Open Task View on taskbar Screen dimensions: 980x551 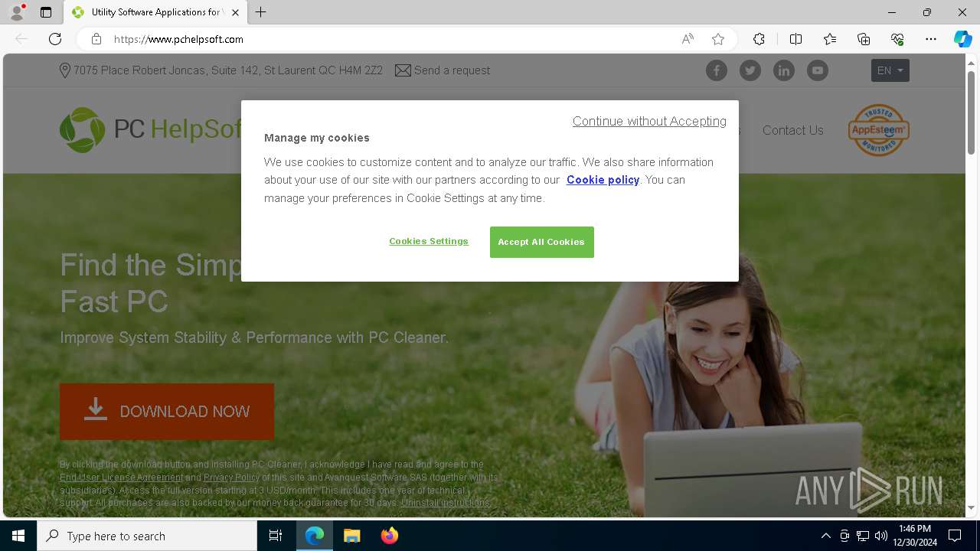click(x=276, y=536)
